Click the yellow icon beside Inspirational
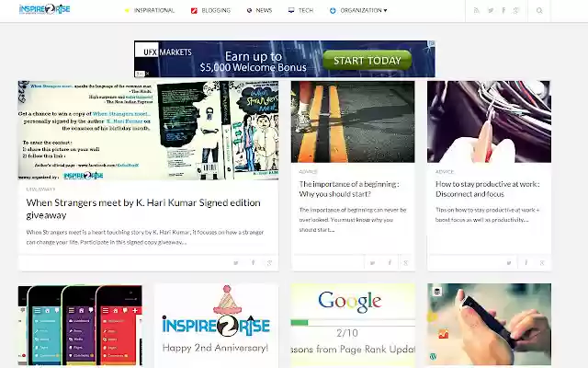 pyautogui.click(x=127, y=10)
